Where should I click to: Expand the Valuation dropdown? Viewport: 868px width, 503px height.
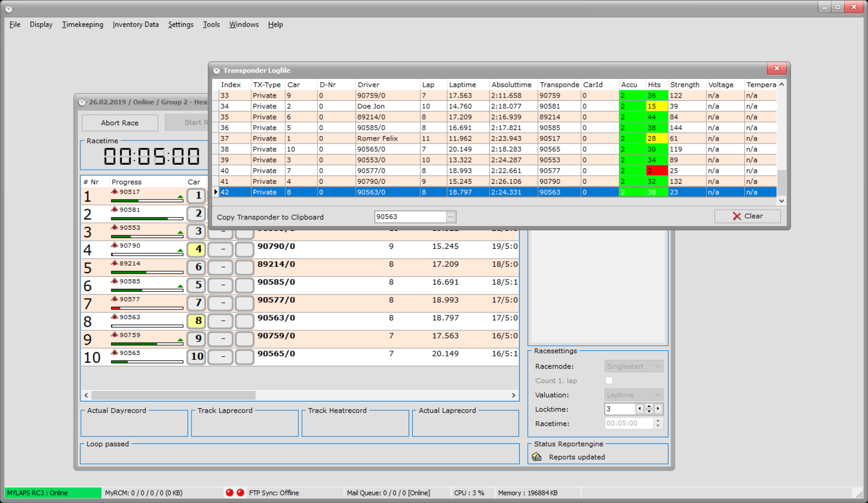pos(634,395)
